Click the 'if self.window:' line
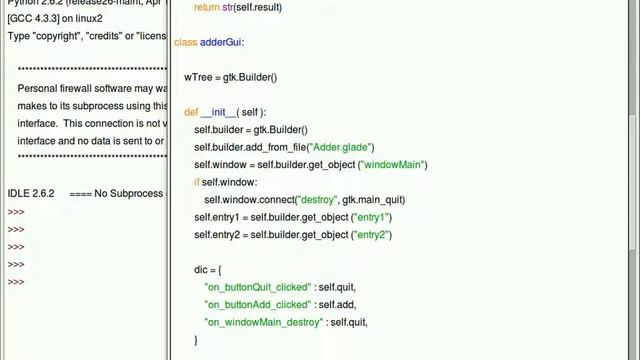 click(226, 182)
